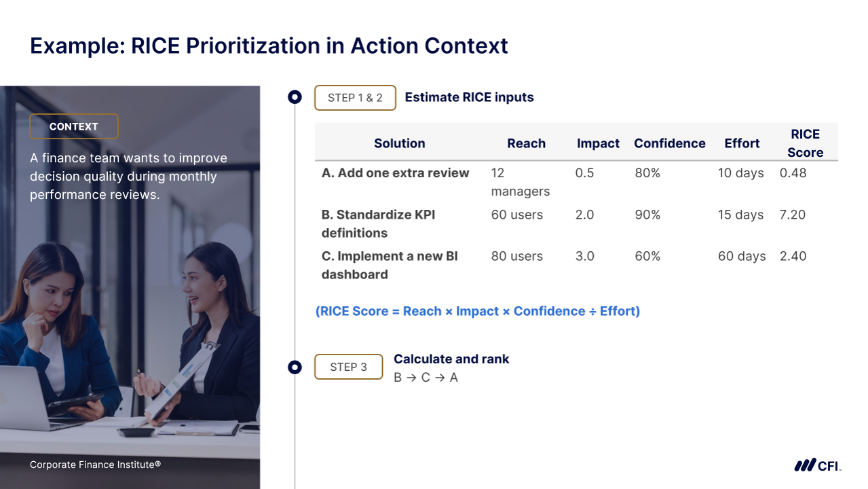This screenshot has width=868, height=489.
Task: Click the CFI logo in the corner
Action: coord(817,465)
